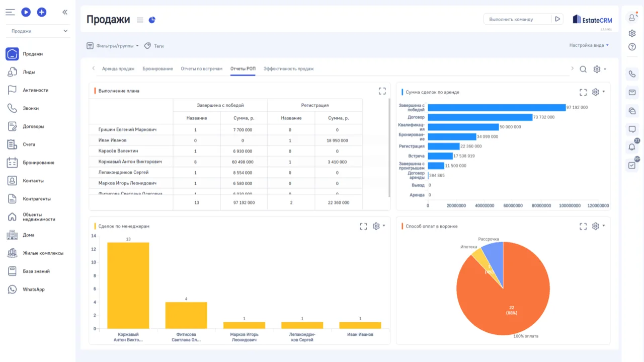644x362 pixels.
Task: Open the mail envelope icon in right panel
Action: (632, 93)
